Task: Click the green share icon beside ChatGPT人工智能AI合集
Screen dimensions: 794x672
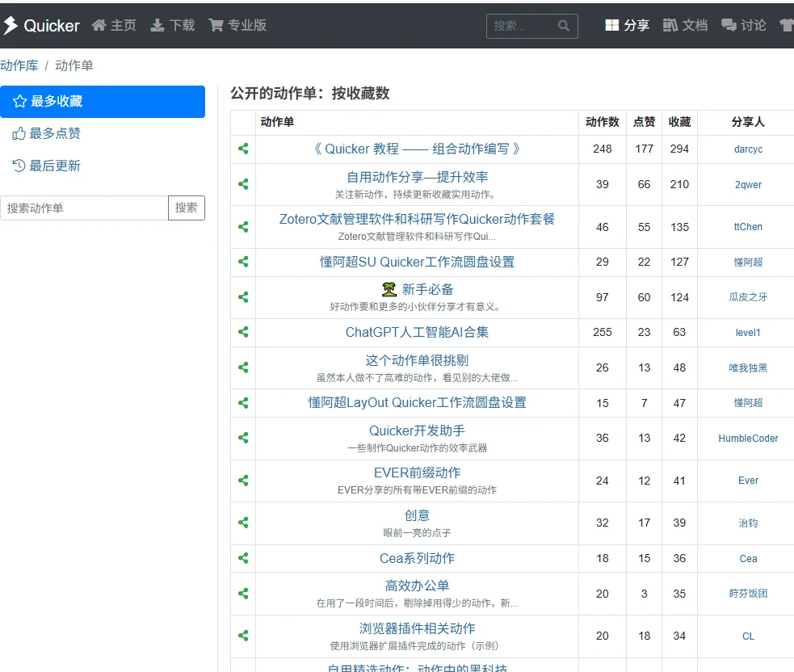Action: [242, 332]
